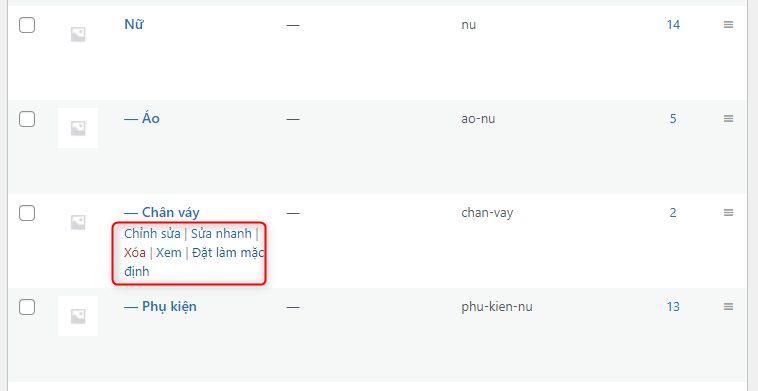
Task: Click the drag handle icon for Chân váy row
Action: coord(728,213)
